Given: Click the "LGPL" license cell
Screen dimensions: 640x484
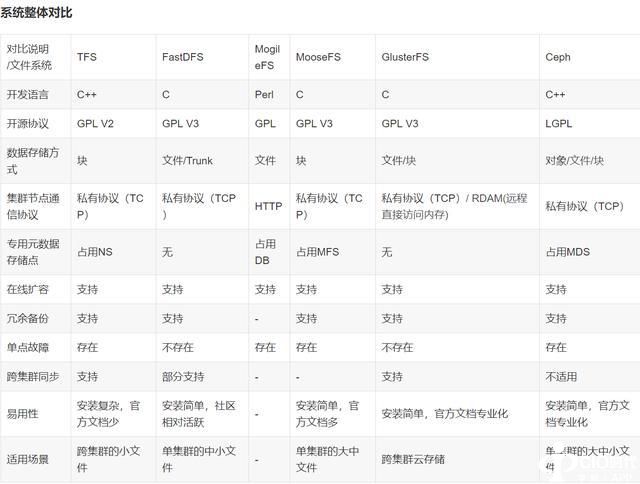Looking at the screenshot, I should click(558, 124).
